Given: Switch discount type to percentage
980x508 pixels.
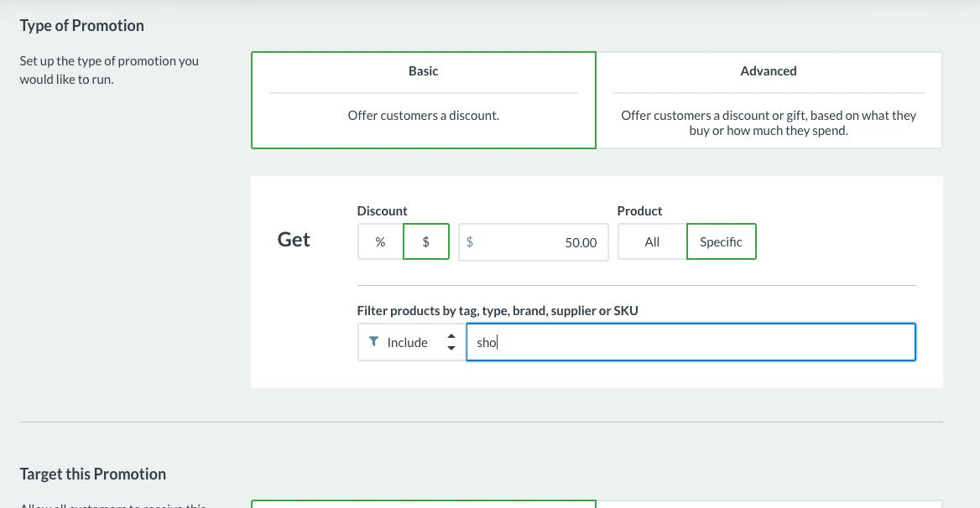Looking at the screenshot, I should click(380, 241).
